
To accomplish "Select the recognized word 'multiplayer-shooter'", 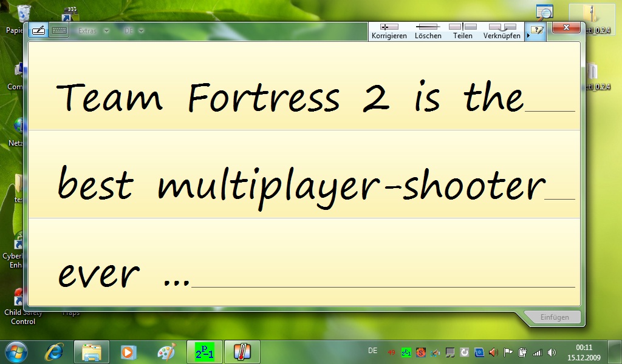I will [x=352, y=188].
